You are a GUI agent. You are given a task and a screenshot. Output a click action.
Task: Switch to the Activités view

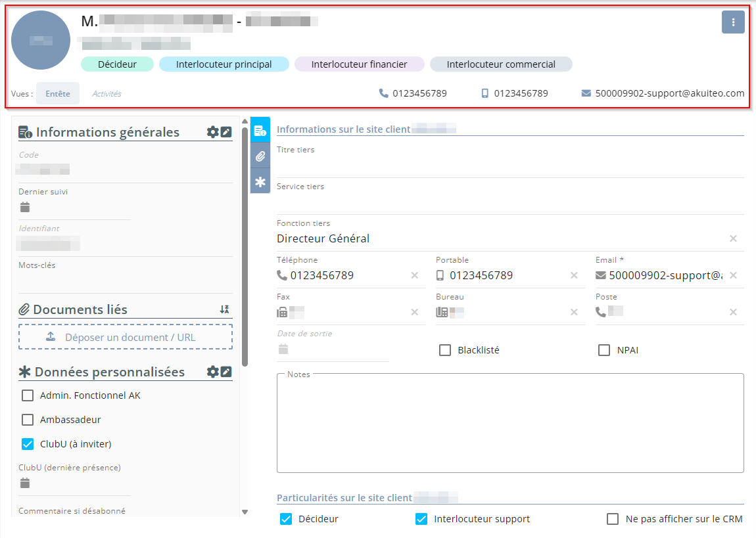pos(106,94)
